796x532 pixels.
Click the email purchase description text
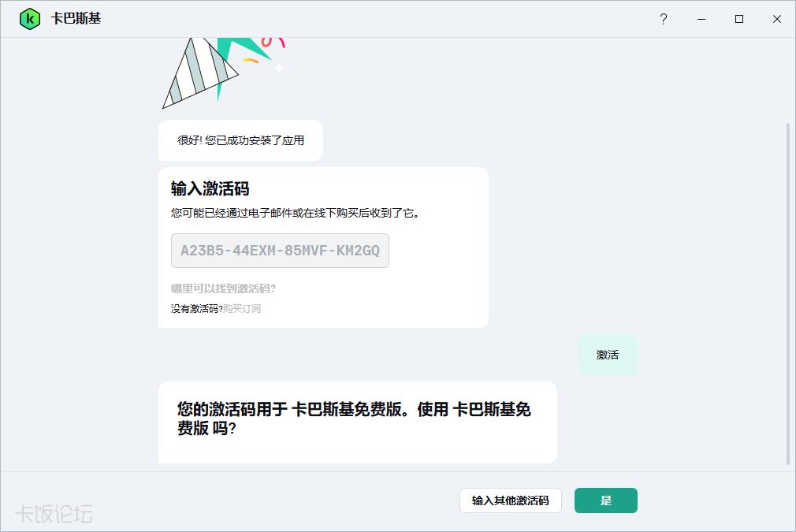[x=295, y=213]
